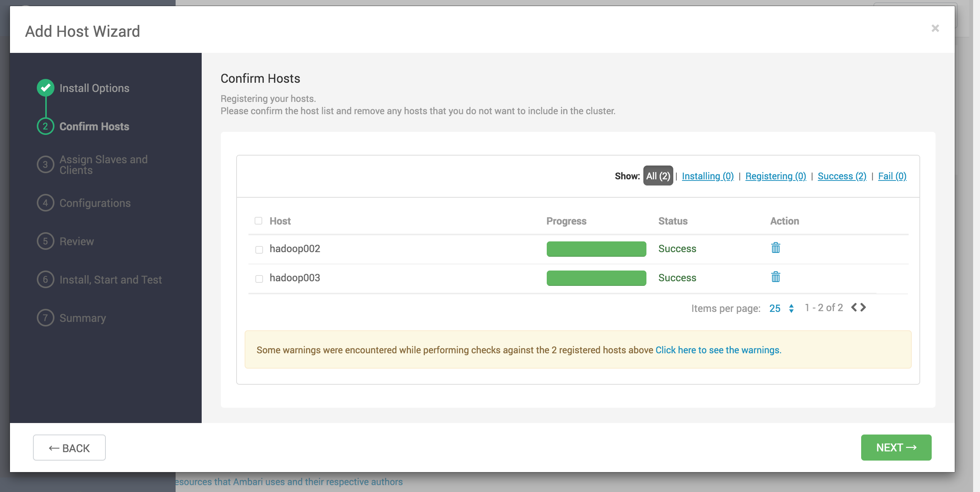
Task: Filter hosts by Installing (0)
Action: (x=707, y=176)
